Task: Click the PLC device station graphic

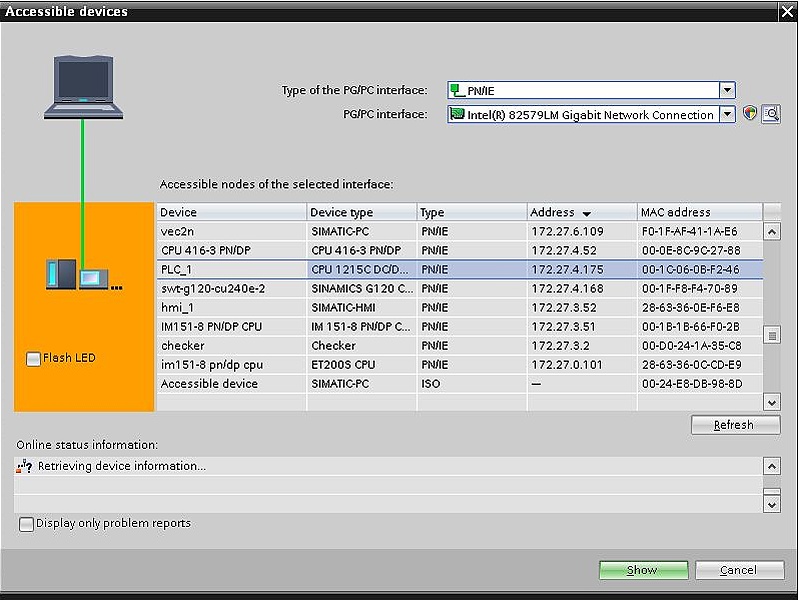Action: tap(84, 276)
